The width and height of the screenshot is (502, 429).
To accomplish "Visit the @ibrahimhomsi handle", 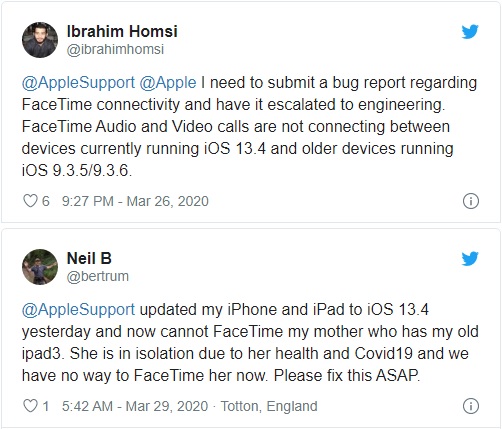I will [115, 49].
